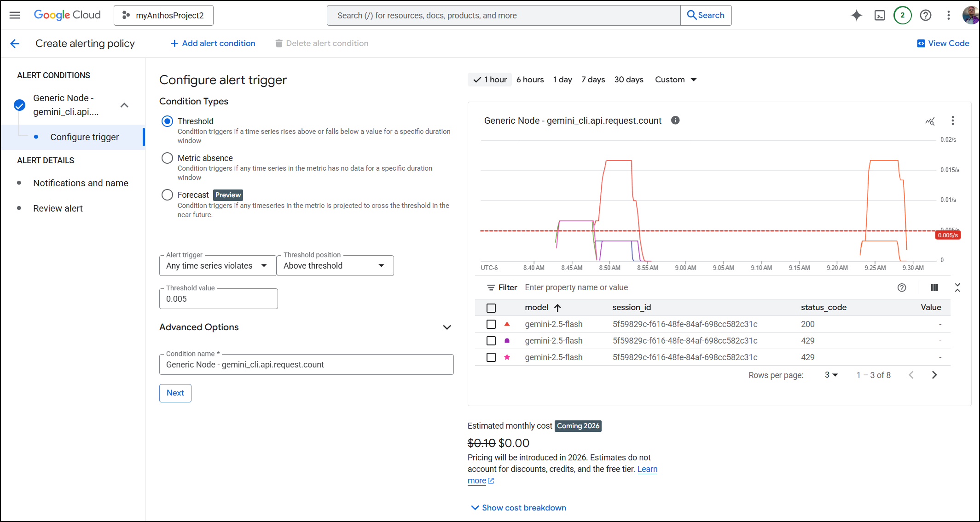
Task: Click the info icon beside chart title
Action: tap(675, 120)
